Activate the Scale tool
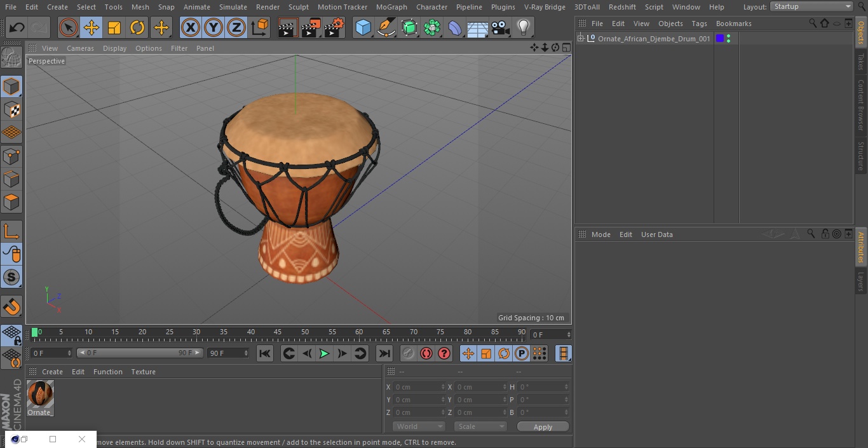The height and width of the screenshot is (448, 868). coord(114,28)
